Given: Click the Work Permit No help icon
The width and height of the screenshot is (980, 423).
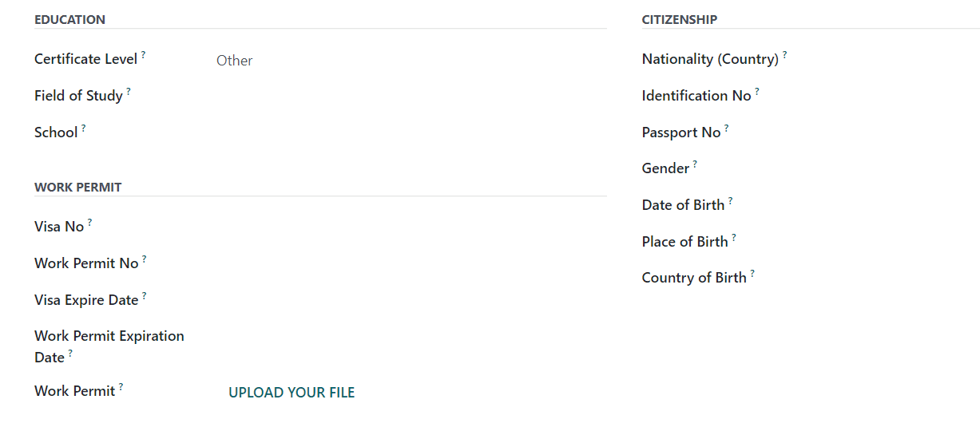Looking at the screenshot, I should 145,259.
